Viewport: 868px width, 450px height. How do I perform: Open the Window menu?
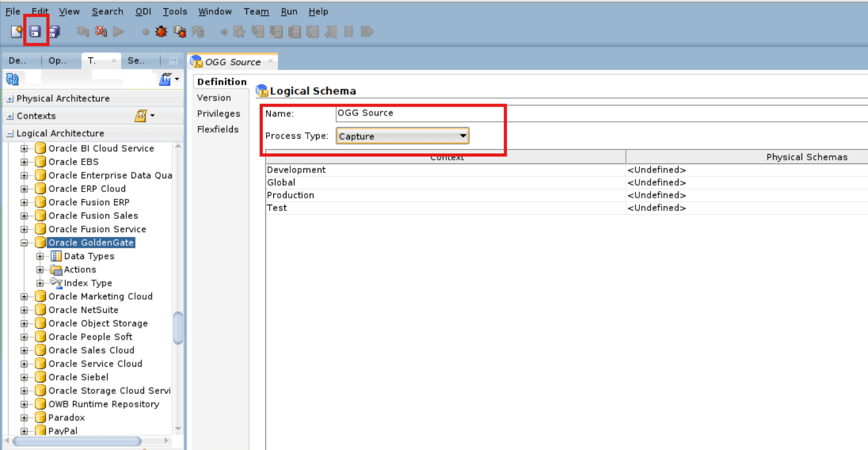[x=215, y=11]
